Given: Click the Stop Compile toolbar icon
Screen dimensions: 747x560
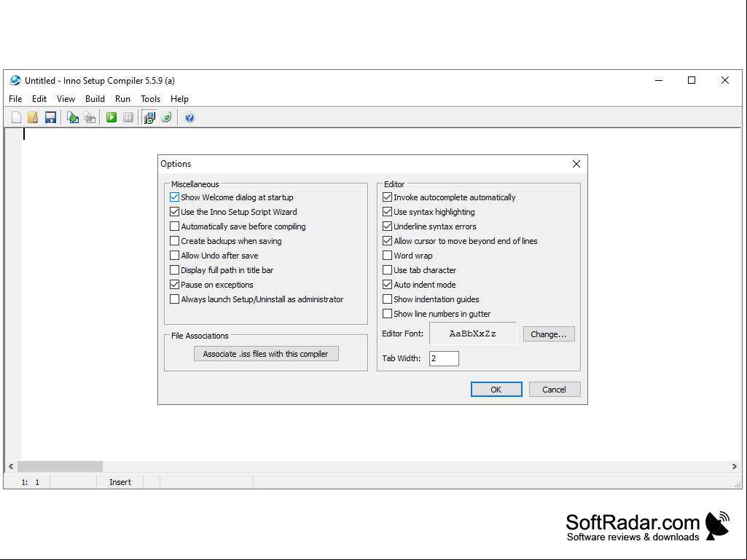Looking at the screenshot, I should 90,118.
